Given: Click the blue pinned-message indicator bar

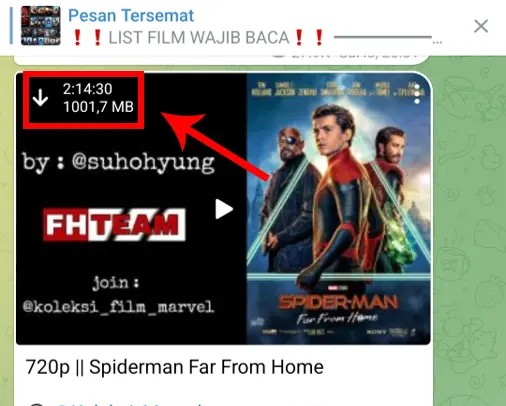Looking at the screenshot, I should (11, 26).
